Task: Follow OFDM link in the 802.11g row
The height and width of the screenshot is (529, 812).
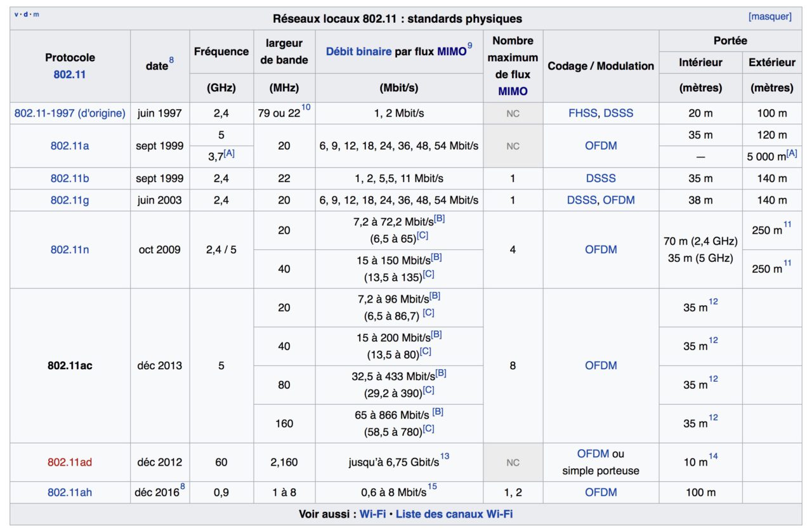Action: (619, 200)
